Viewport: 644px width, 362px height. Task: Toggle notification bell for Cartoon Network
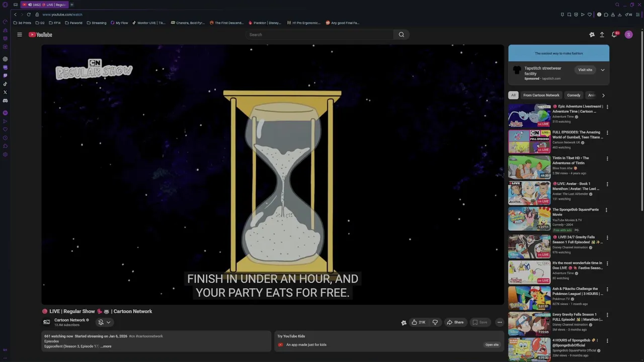point(105,322)
